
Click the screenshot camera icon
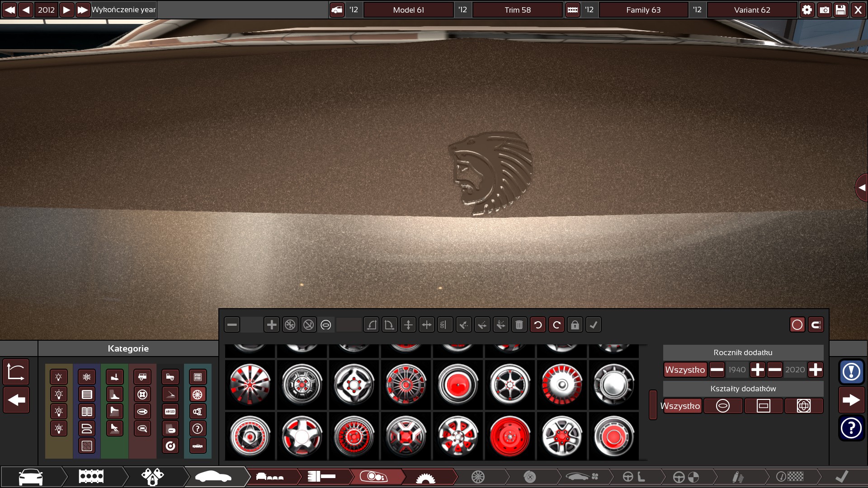pos(824,10)
